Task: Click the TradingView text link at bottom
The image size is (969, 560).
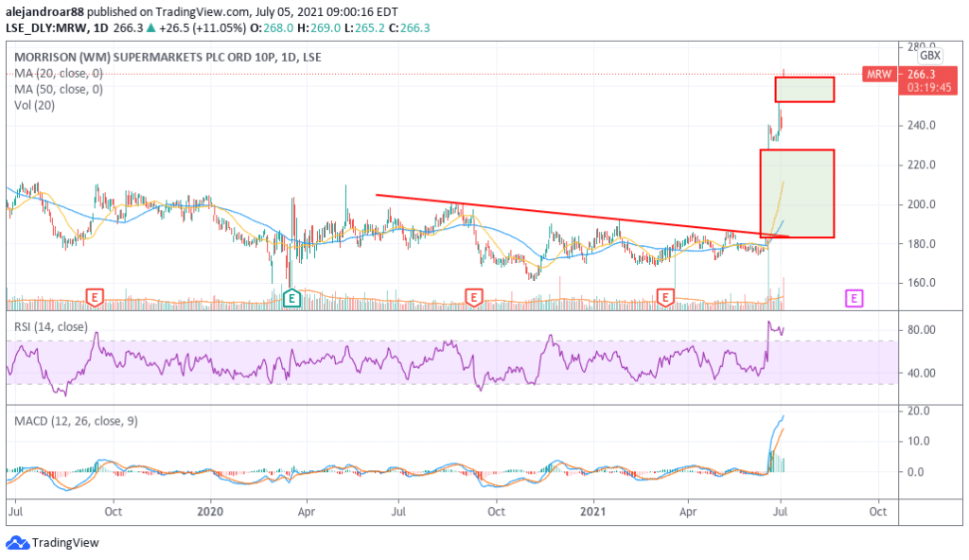Action: [x=64, y=543]
